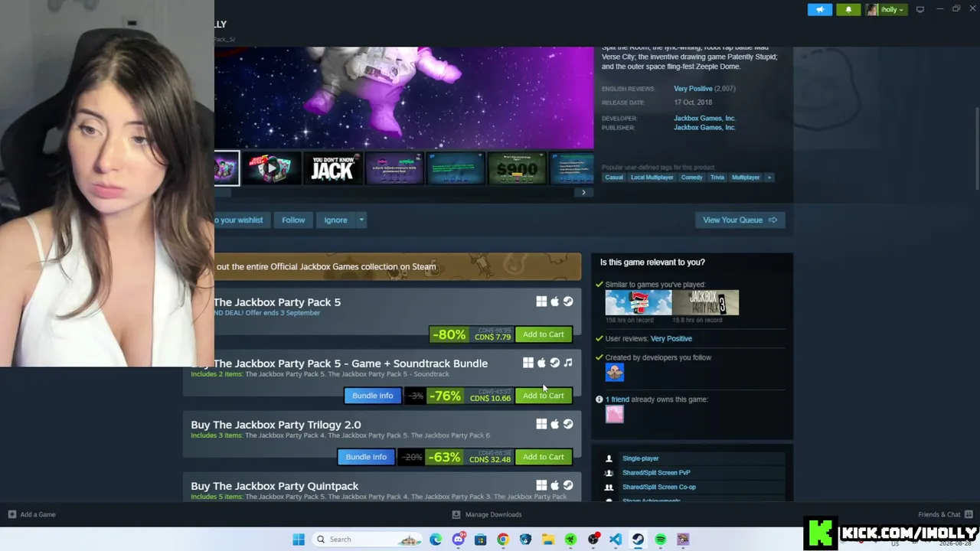Select the $900 screenshot thumbnail

click(x=517, y=168)
